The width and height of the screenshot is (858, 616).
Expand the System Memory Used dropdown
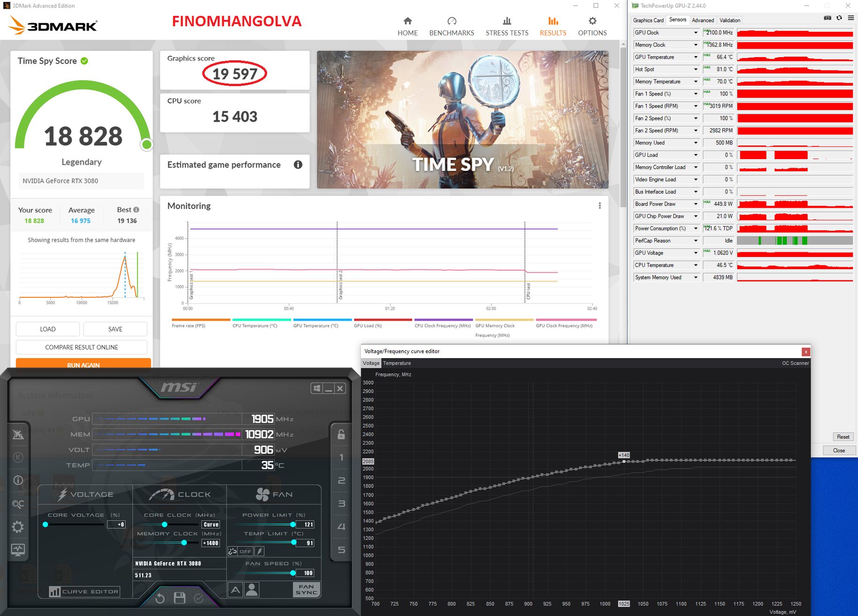coord(695,278)
